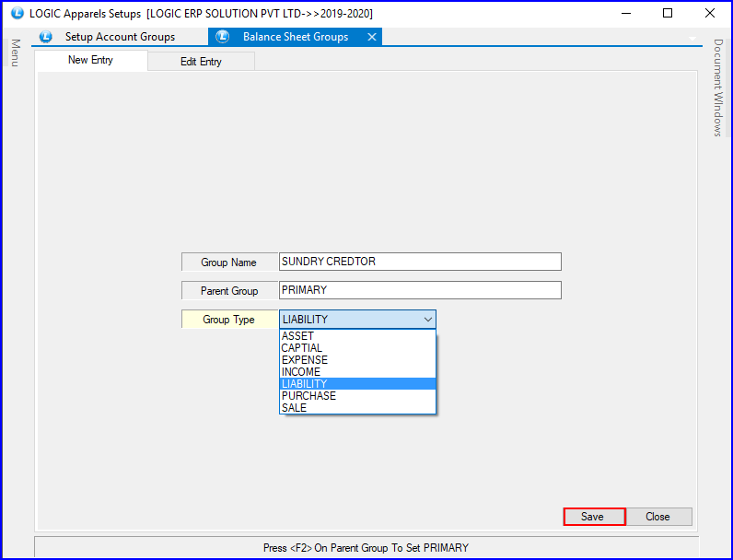Choose INCOME from Group Type list
This screenshot has width=733, height=560.
357,372
